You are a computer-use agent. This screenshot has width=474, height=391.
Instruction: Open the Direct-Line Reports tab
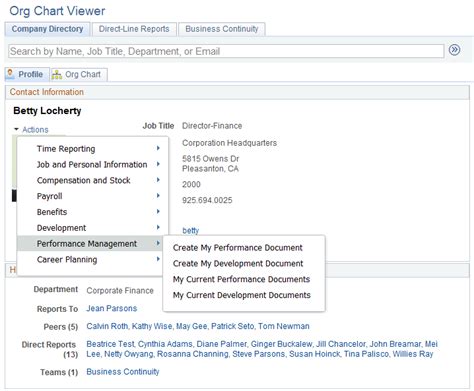click(134, 29)
